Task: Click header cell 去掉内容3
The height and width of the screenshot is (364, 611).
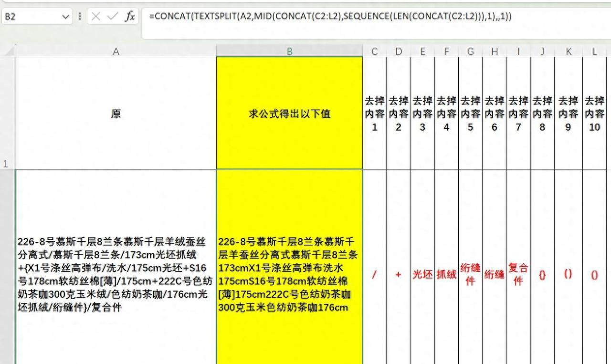Action: [x=422, y=113]
